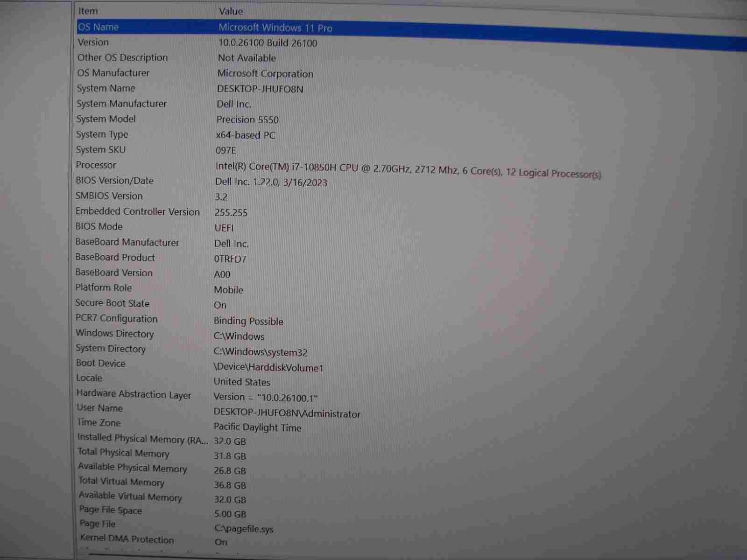Click the Total Virtual Memory row
747x560 pixels.
tap(121, 482)
